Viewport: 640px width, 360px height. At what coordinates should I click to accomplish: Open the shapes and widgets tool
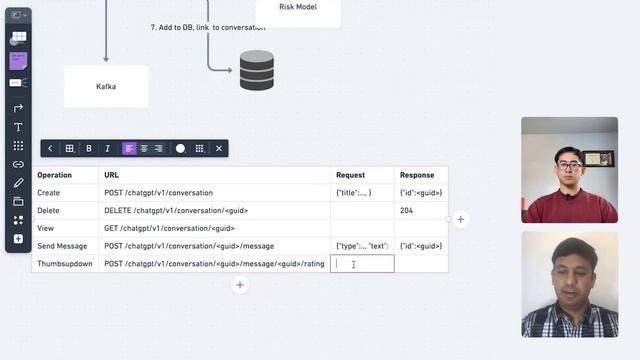[x=18, y=220]
